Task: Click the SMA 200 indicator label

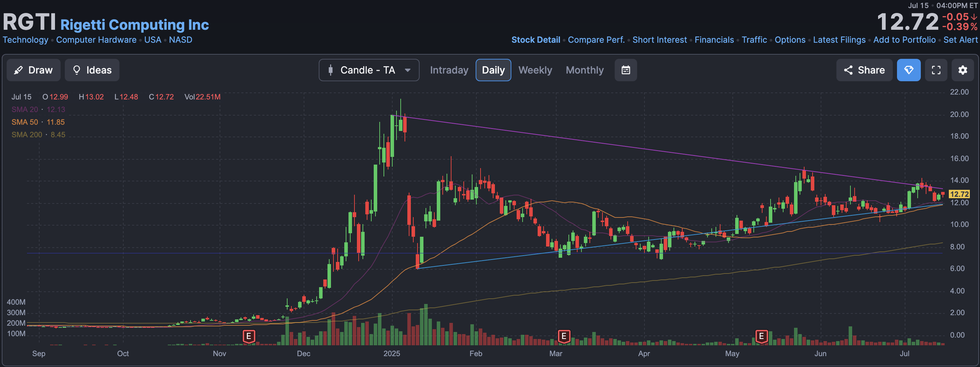Action: coord(27,134)
